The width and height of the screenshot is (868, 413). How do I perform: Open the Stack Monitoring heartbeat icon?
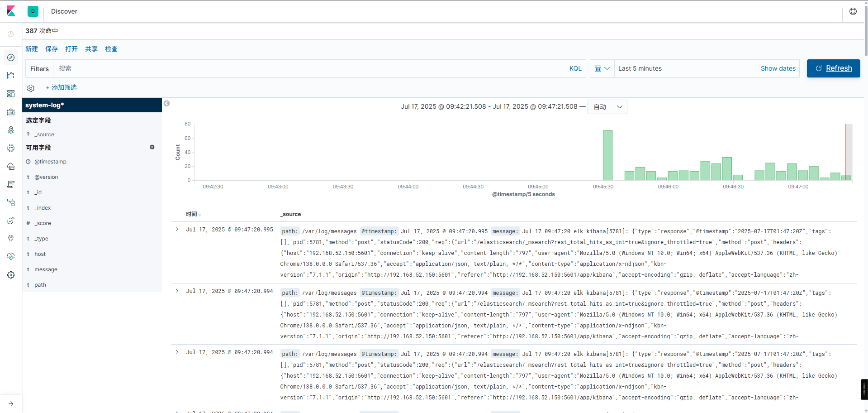pos(11,257)
